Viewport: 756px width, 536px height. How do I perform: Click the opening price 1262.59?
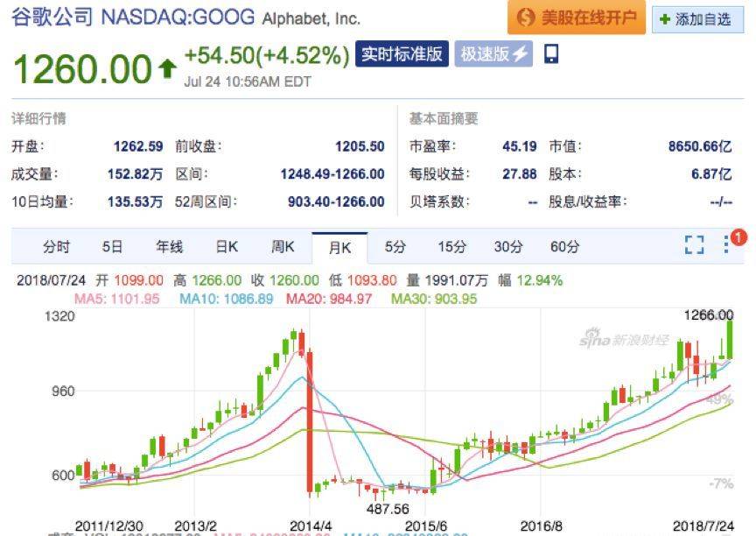pyautogui.click(x=138, y=146)
